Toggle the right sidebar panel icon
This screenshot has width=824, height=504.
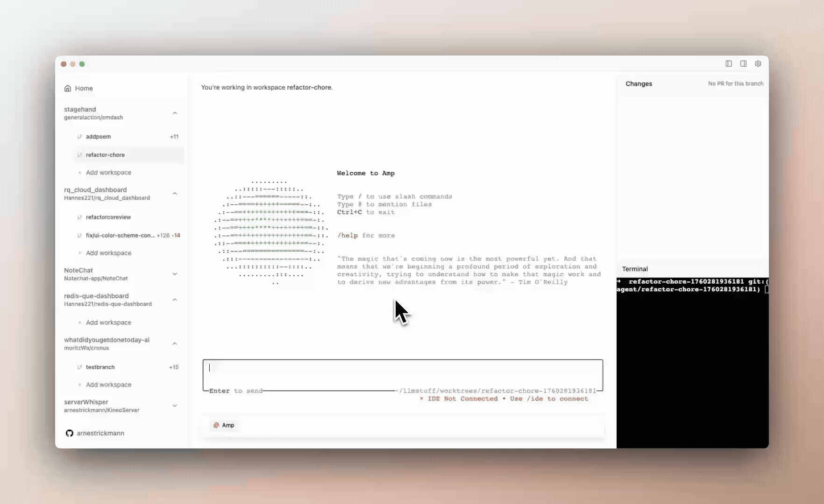coord(743,64)
